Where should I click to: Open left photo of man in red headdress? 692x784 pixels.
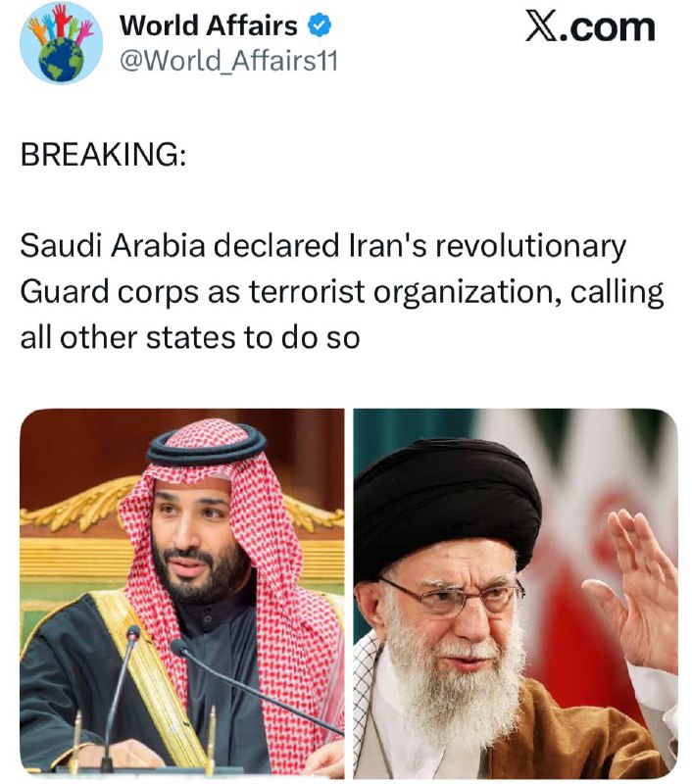click(182, 594)
